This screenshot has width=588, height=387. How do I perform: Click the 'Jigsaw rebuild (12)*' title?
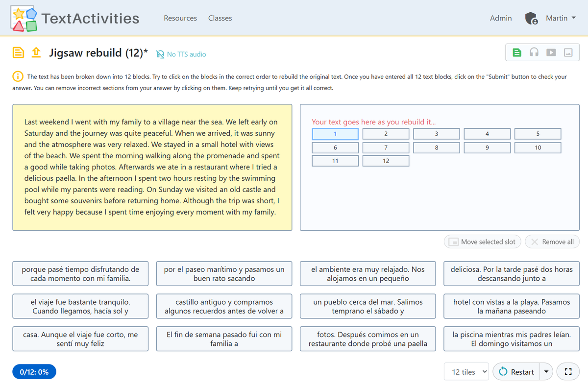click(x=98, y=53)
